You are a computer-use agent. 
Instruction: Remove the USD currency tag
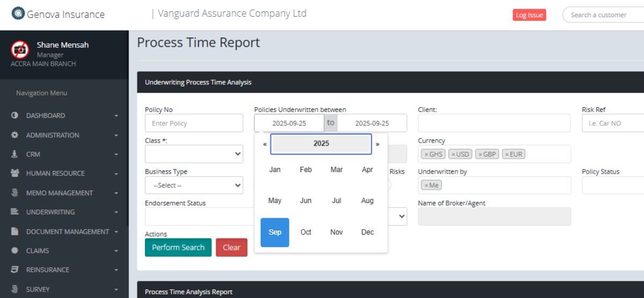(x=453, y=154)
